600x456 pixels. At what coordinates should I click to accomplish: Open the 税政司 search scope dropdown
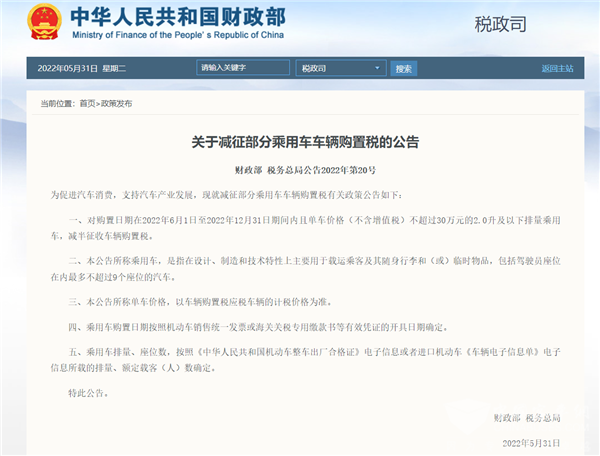click(x=341, y=68)
